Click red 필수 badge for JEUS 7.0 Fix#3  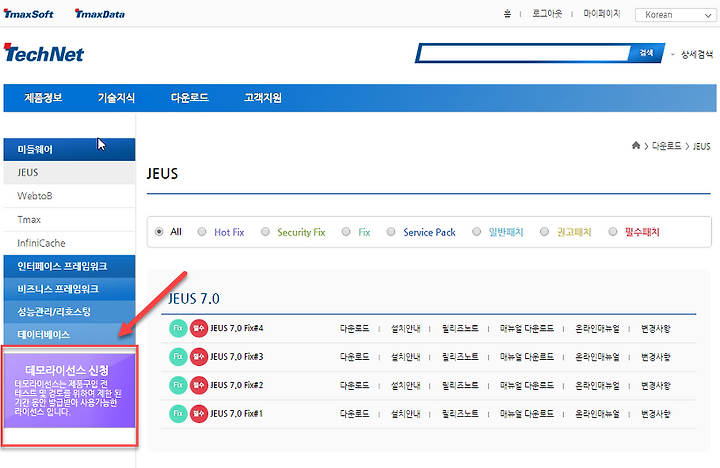[x=199, y=357]
